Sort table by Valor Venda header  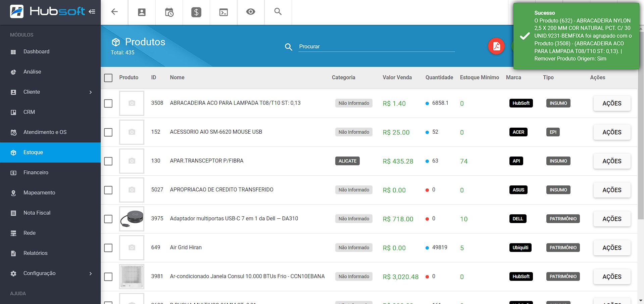(397, 78)
